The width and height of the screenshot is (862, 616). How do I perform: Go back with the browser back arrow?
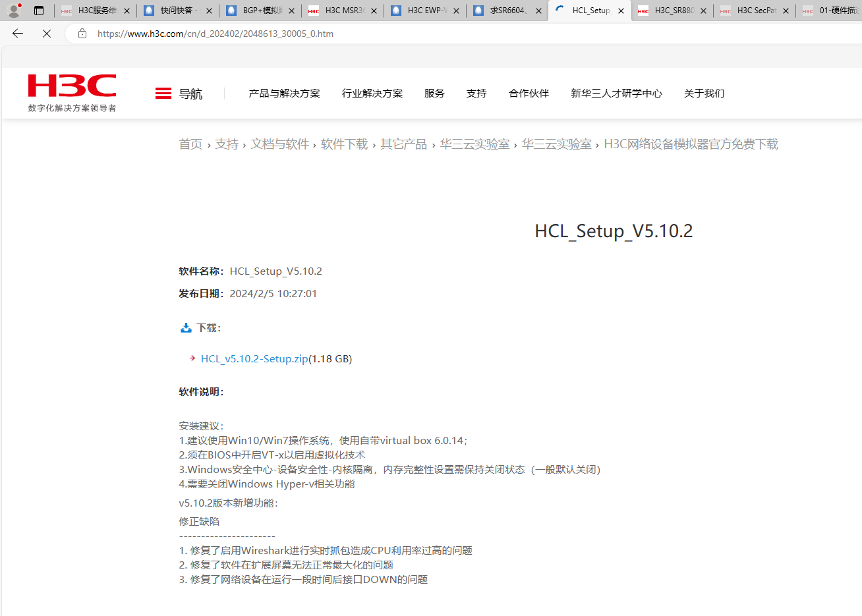click(x=18, y=34)
